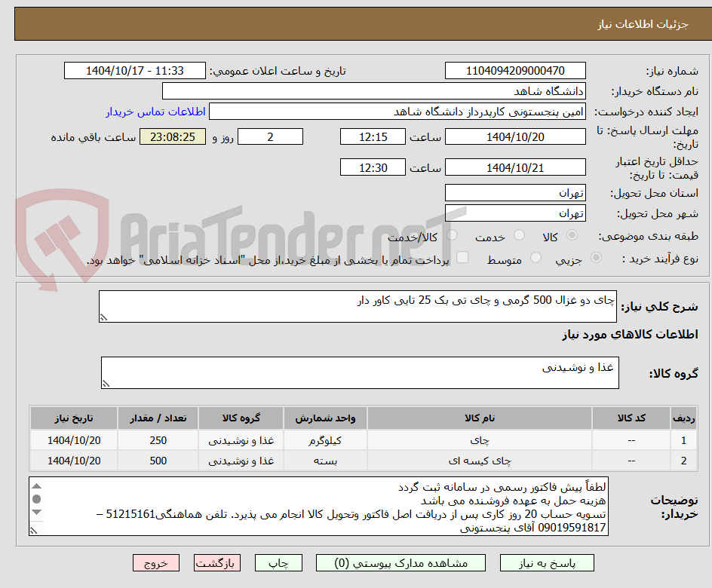Click the کیلوگرم unit cell
This screenshot has height=588, width=712.
pos(325,440)
